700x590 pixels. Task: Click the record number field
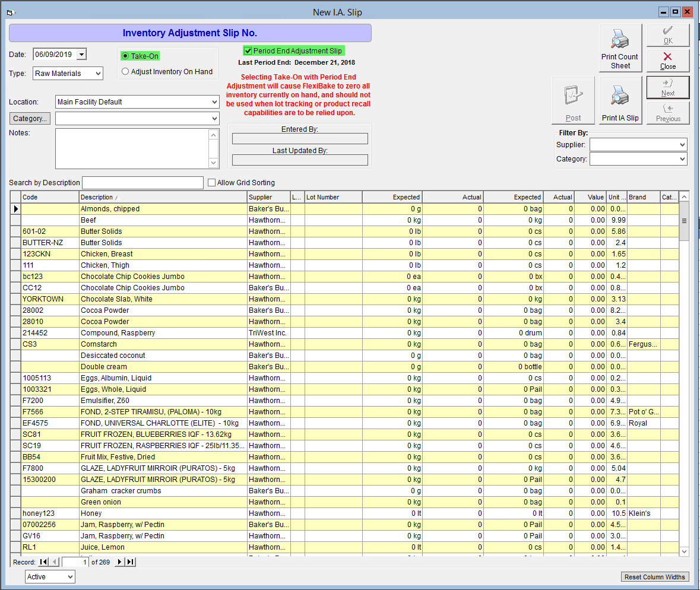(x=75, y=562)
